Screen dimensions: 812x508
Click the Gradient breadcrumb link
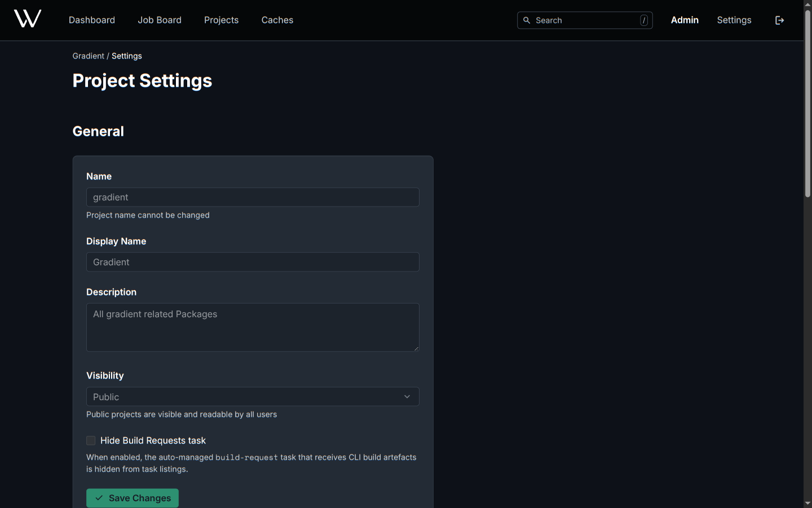pos(89,56)
